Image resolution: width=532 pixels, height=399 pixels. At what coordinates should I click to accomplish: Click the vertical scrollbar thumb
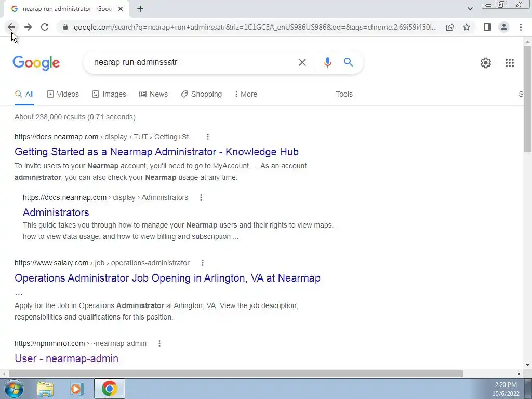(527, 98)
